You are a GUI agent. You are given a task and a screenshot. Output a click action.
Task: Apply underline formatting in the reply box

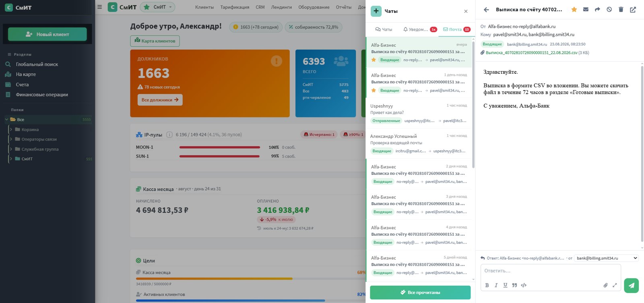pos(505,285)
